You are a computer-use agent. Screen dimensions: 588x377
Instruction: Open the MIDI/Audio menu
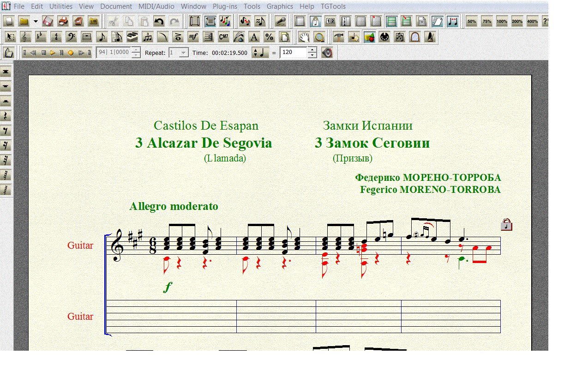coord(156,6)
